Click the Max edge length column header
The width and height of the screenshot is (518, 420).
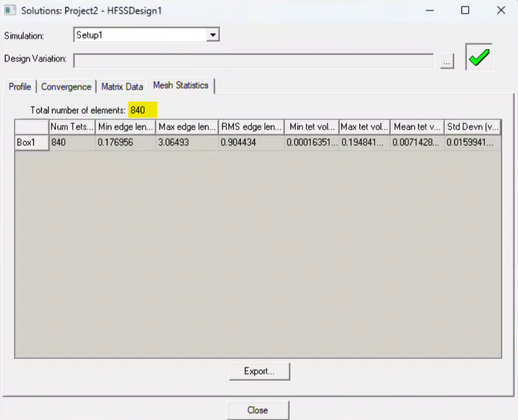[186, 127]
